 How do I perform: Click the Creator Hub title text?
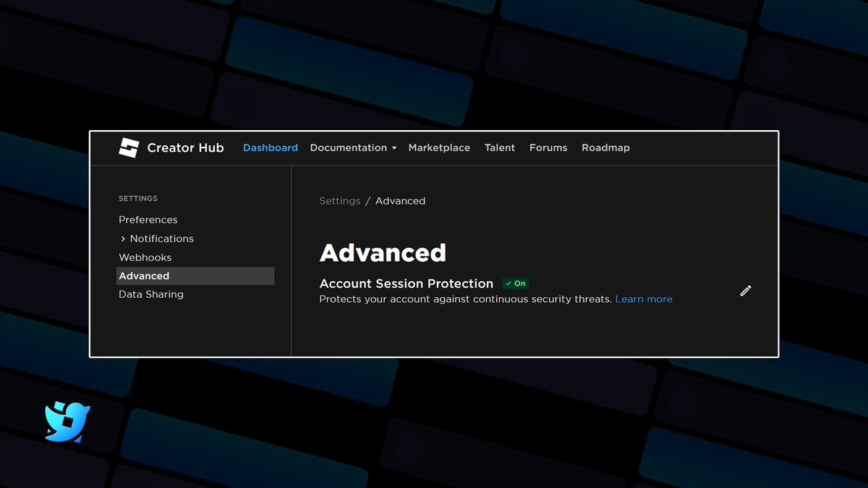(x=185, y=147)
